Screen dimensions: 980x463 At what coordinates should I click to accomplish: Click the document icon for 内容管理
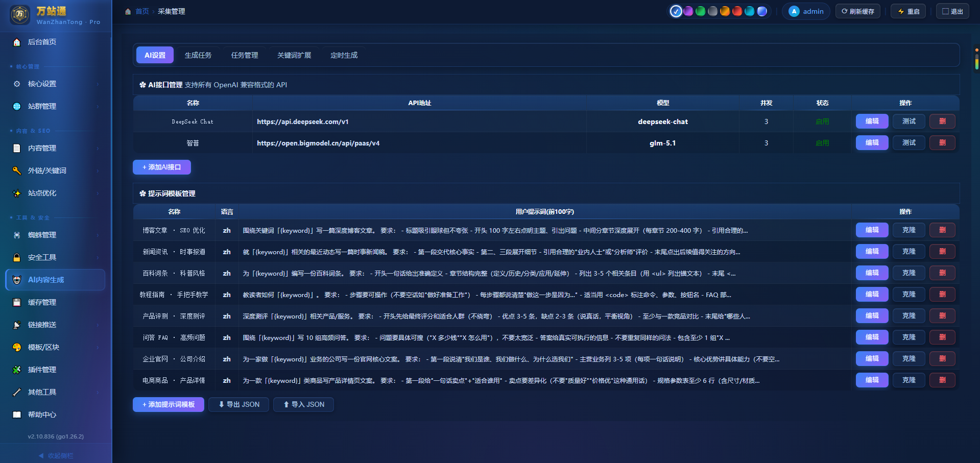click(x=17, y=149)
